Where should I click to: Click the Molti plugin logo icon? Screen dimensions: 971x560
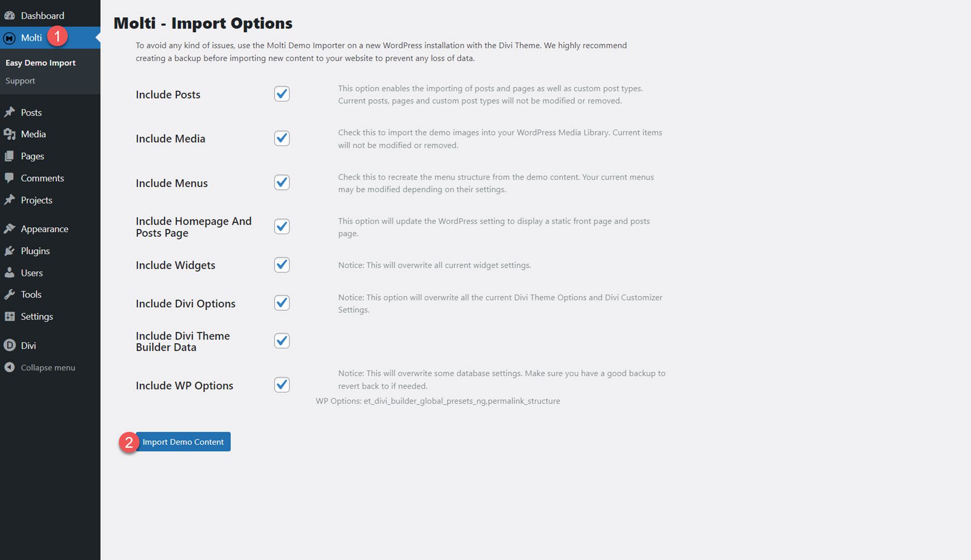9,37
